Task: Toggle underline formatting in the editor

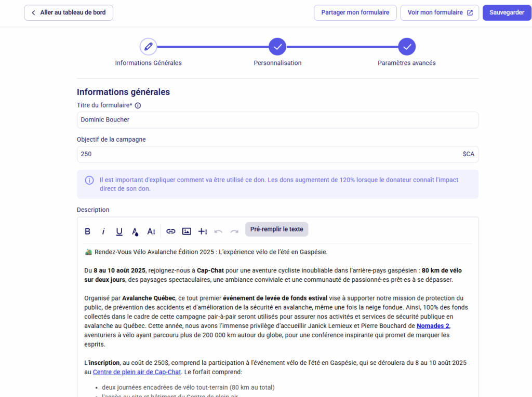Action: pyautogui.click(x=119, y=231)
